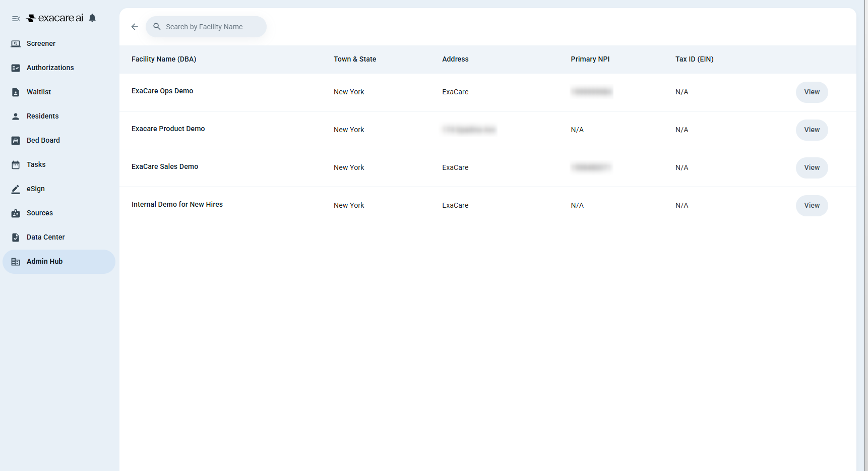Select the Internal Demo for New Hires name
The width and height of the screenshot is (868, 471).
point(177,204)
